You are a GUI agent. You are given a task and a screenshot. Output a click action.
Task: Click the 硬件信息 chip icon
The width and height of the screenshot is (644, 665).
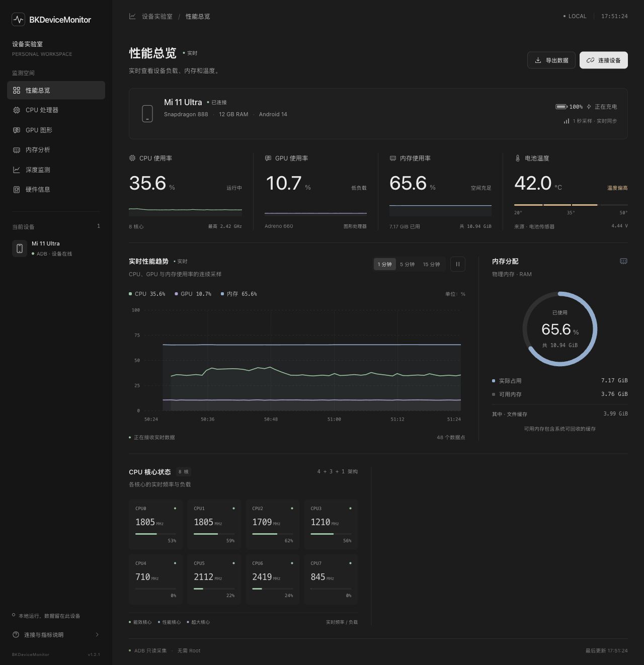17,190
